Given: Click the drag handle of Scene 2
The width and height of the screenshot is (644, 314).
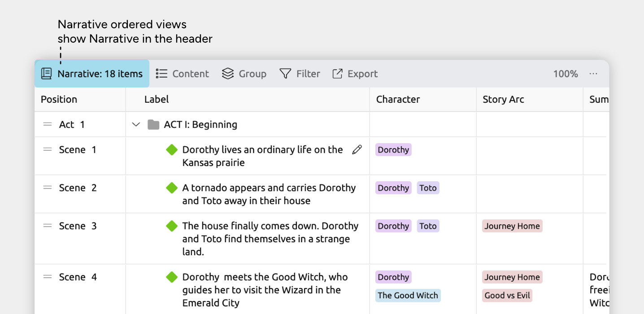Looking at the screenshot, I should pyautogui.click(x=48, y=188).
